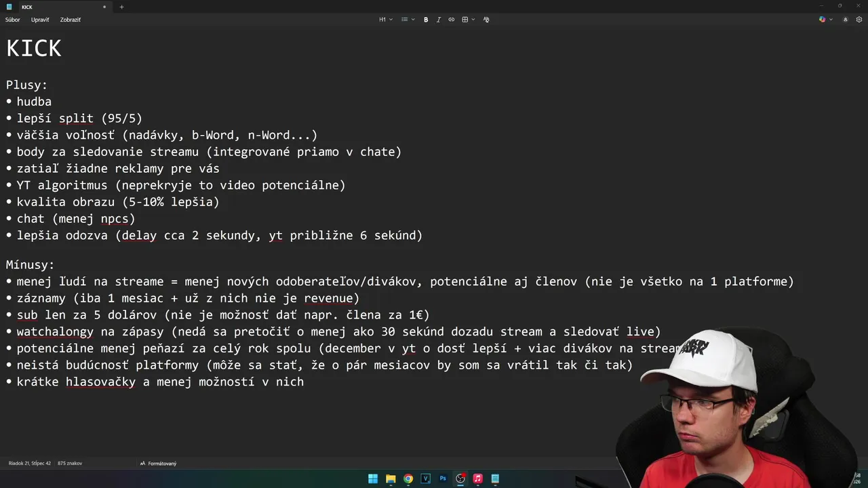
Task: Click the Riadok 21, Stĺpec 42 indicator
Action: point(30,464)
